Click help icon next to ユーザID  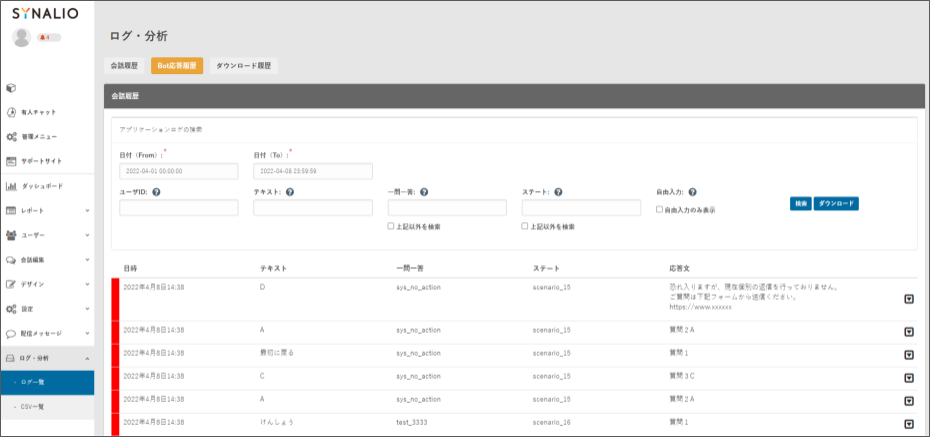click(x=157, y=192)
